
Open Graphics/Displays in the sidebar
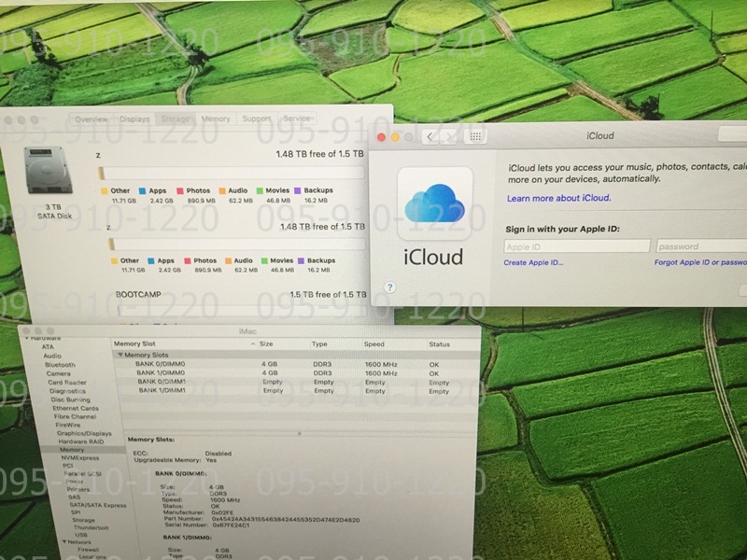pyautogui.click(x=84, y=433)
